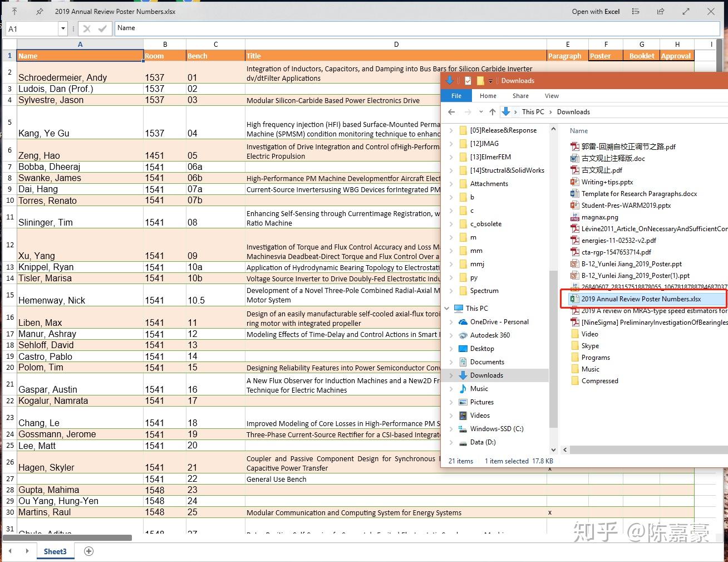728x562 pixels.
Task: Click the Explorer back arrow
Action: click(451, 112)
